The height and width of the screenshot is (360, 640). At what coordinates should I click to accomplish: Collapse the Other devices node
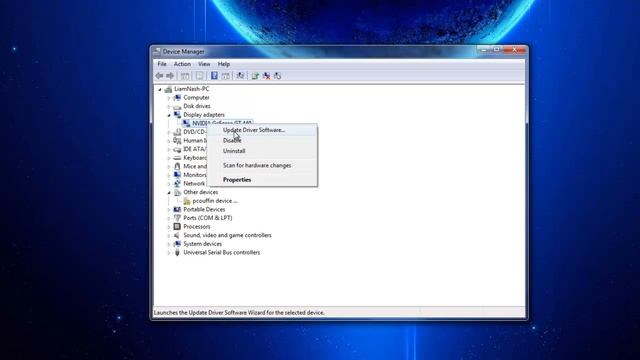[169, 192]
